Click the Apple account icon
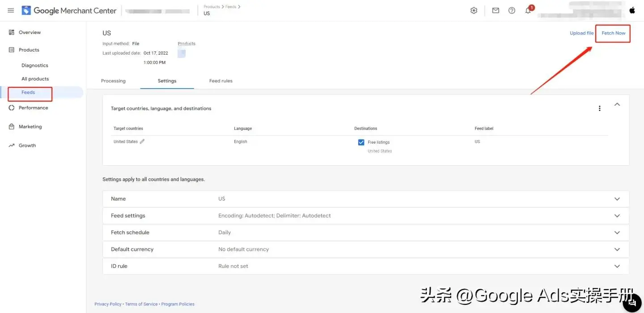Screen dimensions: 644x313 point(632,10)
